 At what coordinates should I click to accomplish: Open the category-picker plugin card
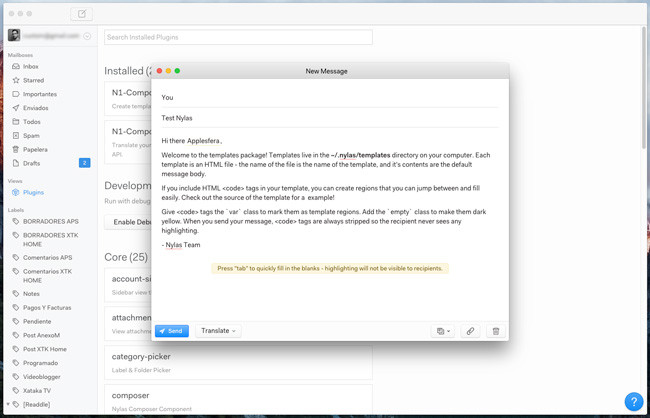click(238, 363)
